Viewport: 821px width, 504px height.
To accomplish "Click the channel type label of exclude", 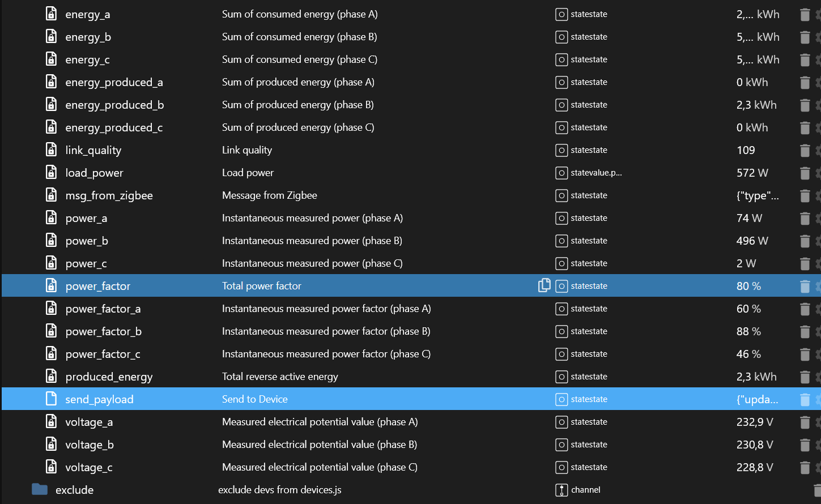I will pos(586,490).
